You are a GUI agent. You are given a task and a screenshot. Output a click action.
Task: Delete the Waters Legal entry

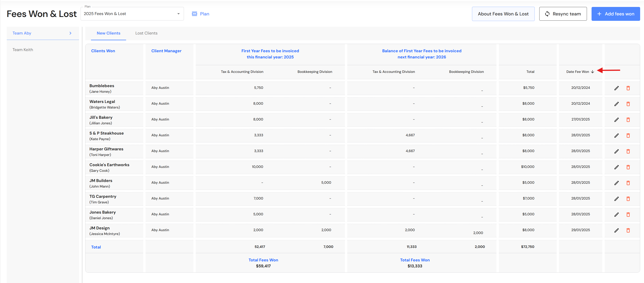628,104
